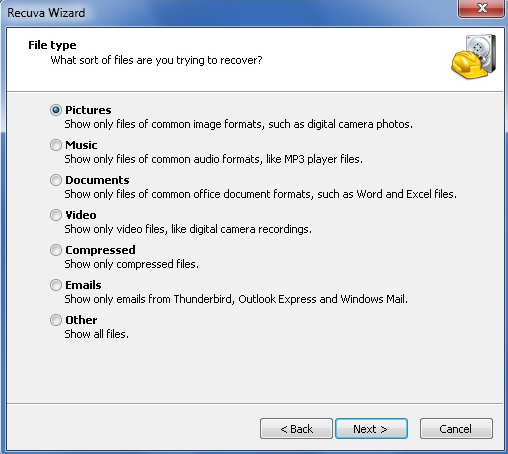Choose the Music file type option
Image resolution: width=508 pixels, height=454 pixels.
(56, 145)
